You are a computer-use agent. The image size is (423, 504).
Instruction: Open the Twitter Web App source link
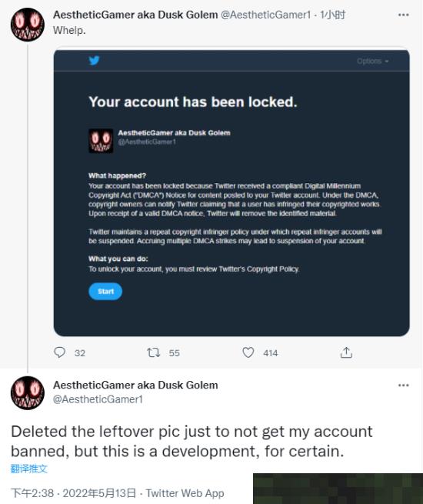[185, 493]
